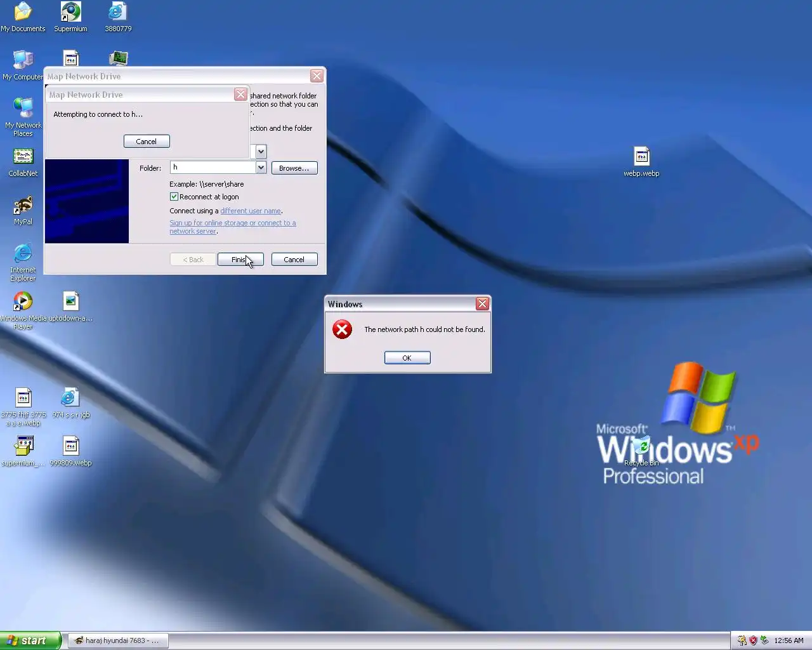
Task: Launch the Internet Explorer desktop icon
Action: click(23, 262)
